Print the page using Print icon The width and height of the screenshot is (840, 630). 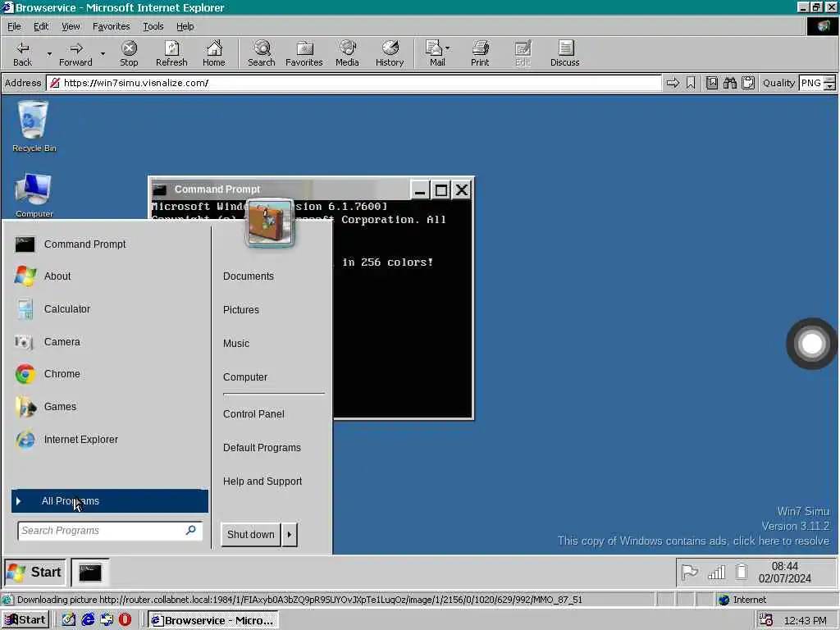coord(480,53)
